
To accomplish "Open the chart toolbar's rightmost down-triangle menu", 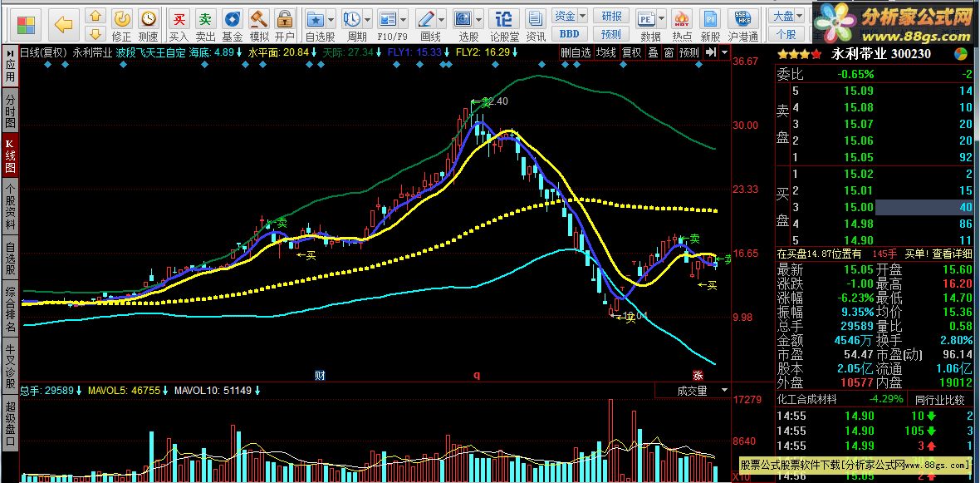I will 724,52.
